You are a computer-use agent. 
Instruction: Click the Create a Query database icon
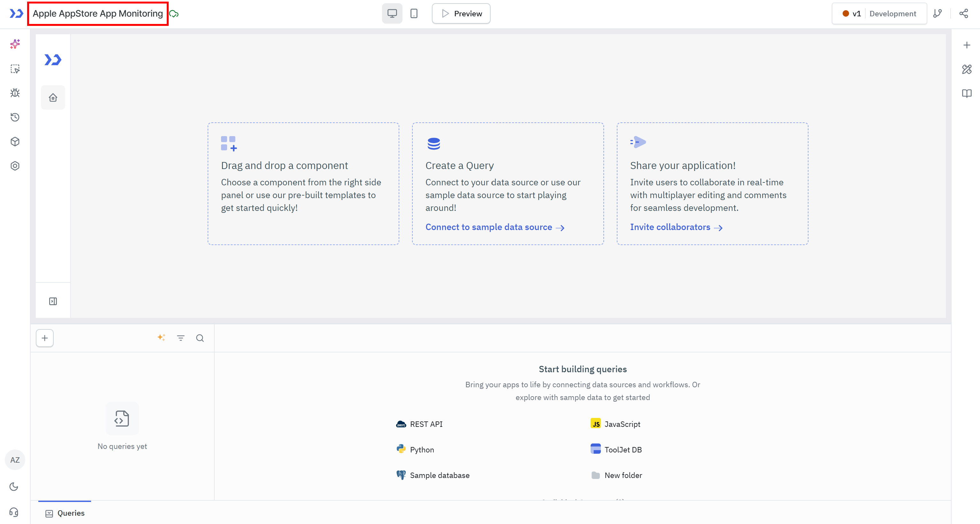coord(434,143)
